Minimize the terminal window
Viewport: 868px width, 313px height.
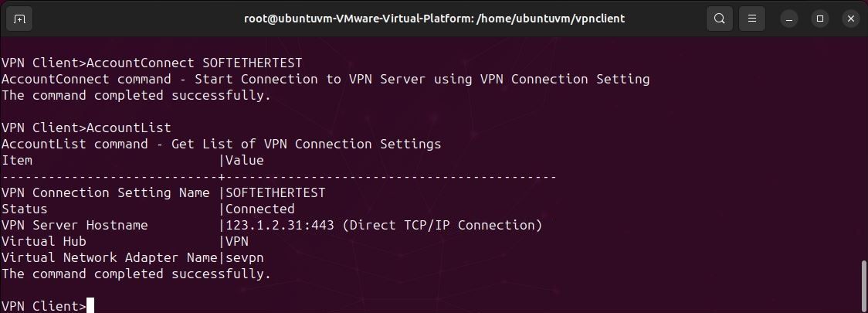(x=789, y=19)
